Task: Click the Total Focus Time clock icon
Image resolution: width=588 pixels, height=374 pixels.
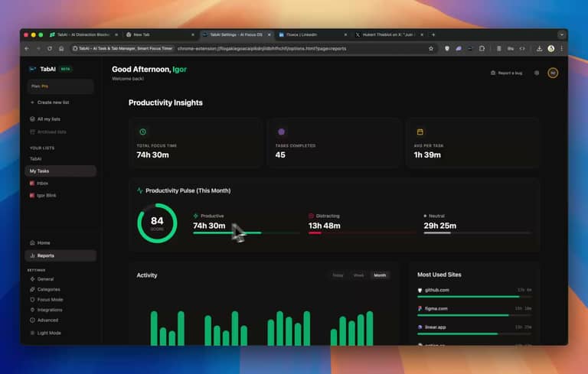Action: click(143, 132)
